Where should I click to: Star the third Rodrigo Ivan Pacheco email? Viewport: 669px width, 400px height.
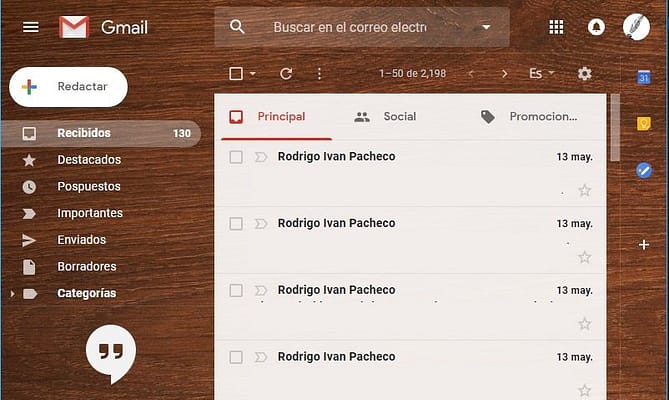pyautogui.click(x=585, y=324)
